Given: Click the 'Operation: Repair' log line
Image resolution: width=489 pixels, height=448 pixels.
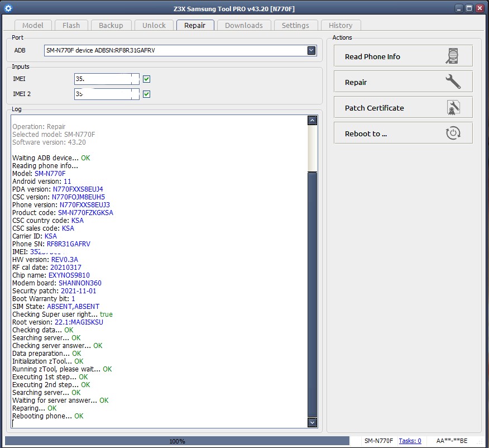Looking at the screenshot, I should [39, 126].
